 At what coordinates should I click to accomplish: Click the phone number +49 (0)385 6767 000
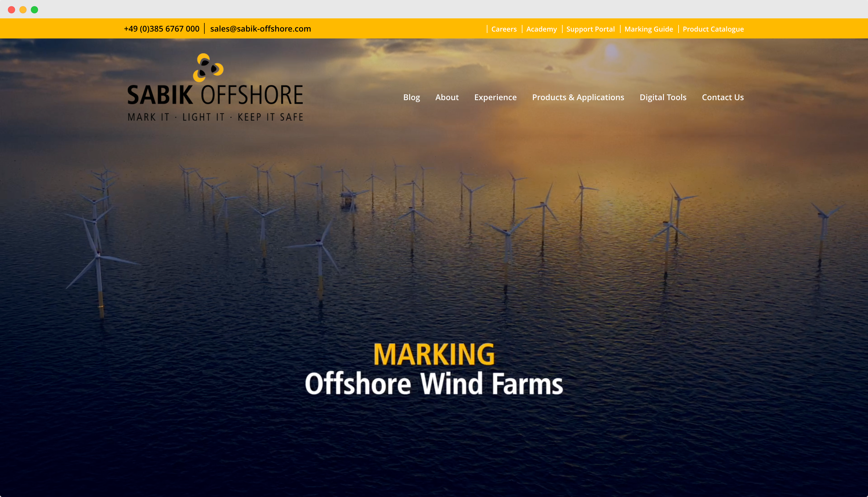(162, 29)
